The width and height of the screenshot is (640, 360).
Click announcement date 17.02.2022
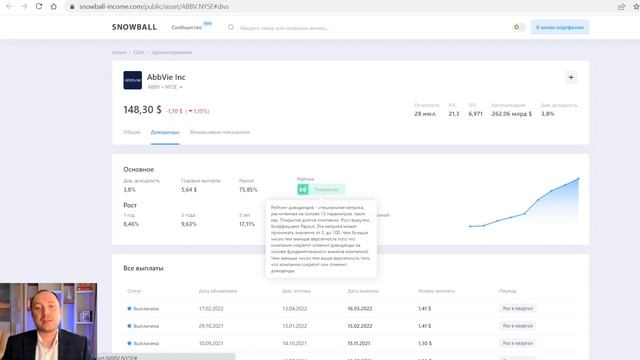pos(211,309)
